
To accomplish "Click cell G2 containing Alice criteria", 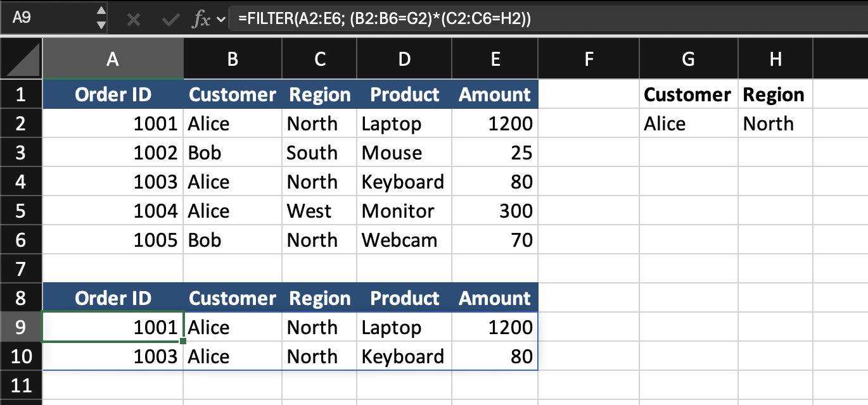I will pyautogui.click(x=688, y=124).
